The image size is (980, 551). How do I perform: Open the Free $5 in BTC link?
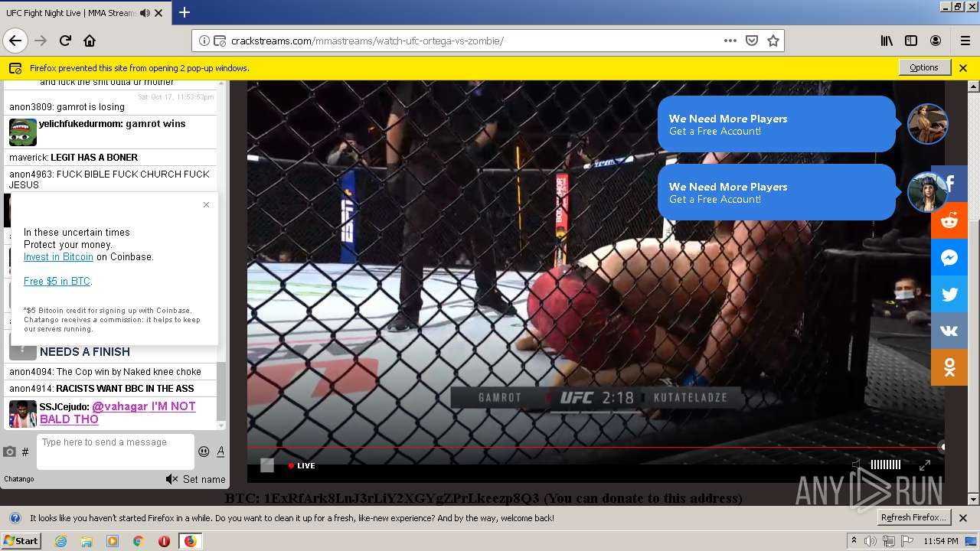tap(57, 282)
